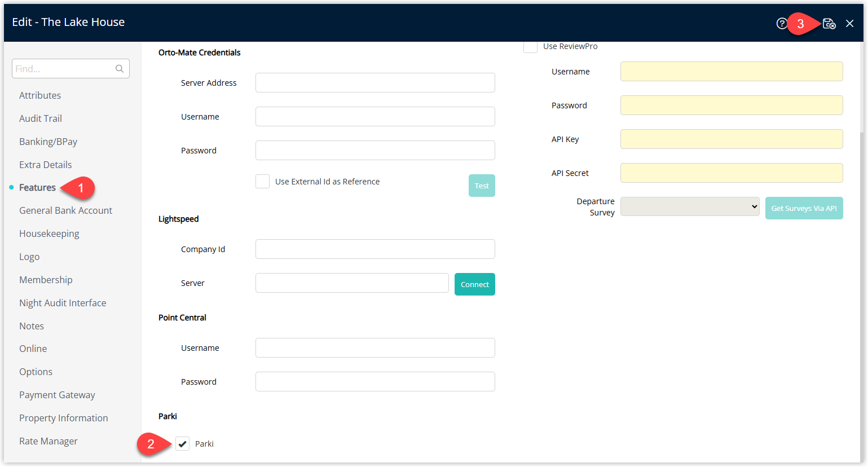
Task: Click the Point Central section heading
Action: (182, 318)
